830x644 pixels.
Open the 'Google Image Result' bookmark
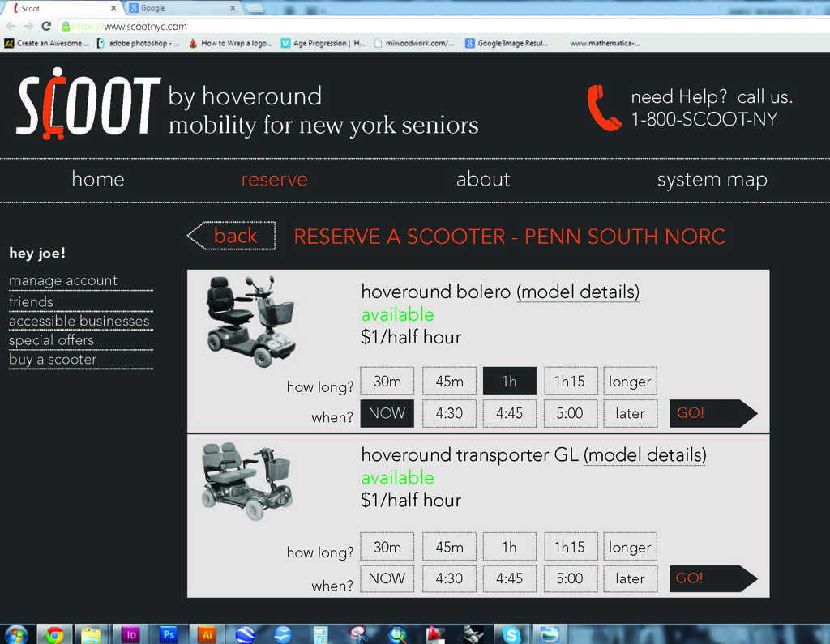click(507, 44)
